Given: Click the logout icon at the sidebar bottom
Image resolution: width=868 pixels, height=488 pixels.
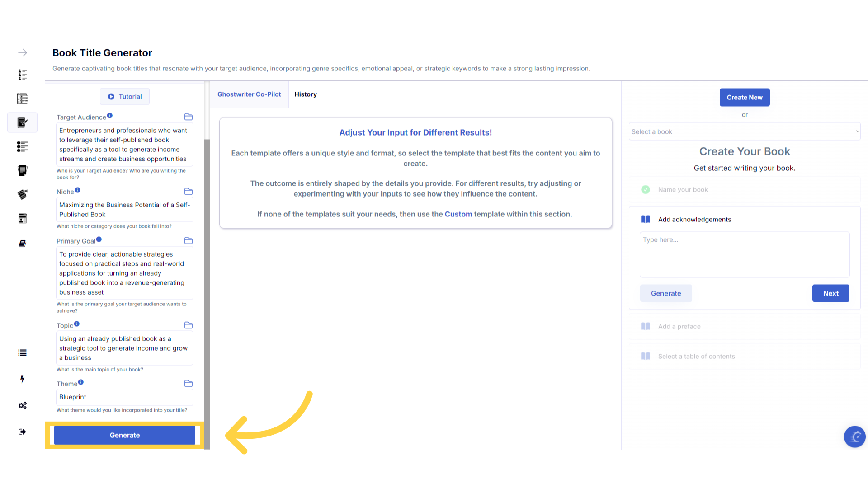Looking at the screenshot, I should pyautogui.click(x=22, y=432).
